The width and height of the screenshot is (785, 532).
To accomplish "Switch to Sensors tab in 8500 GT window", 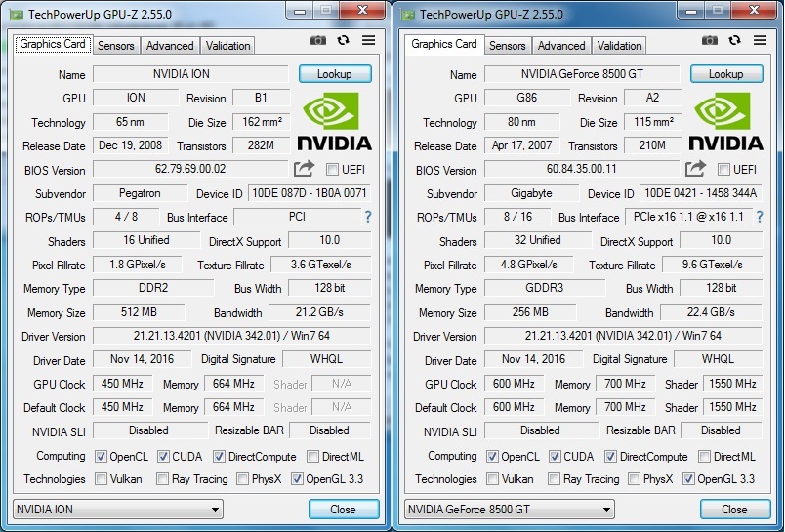I will click(x=507, y=46).
